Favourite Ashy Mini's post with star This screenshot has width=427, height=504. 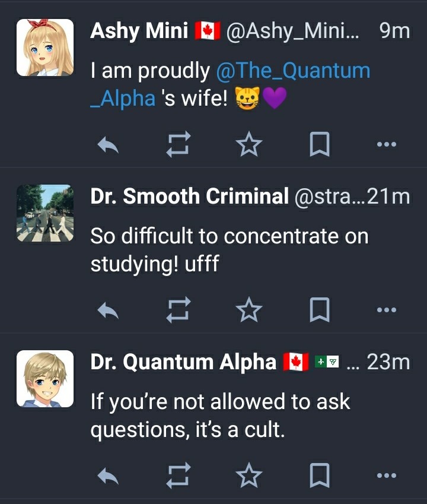coord(249,144)
